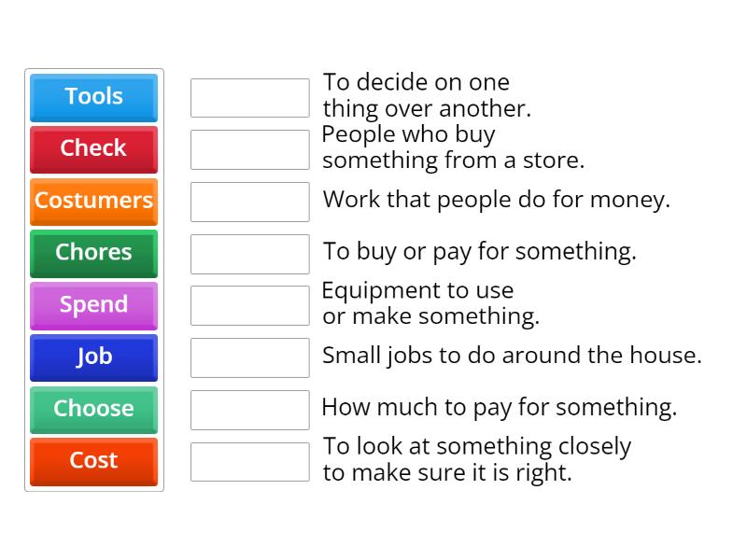Click the empty box for 'Work that people do'
The height and width of the screenshot is (560, 747).
click(249, 202)
